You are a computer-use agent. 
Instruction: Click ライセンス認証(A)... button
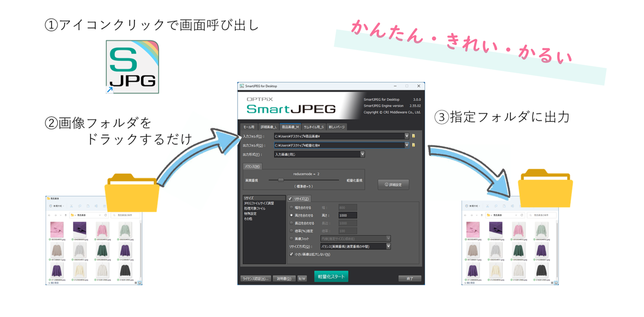tap(255, 278)
